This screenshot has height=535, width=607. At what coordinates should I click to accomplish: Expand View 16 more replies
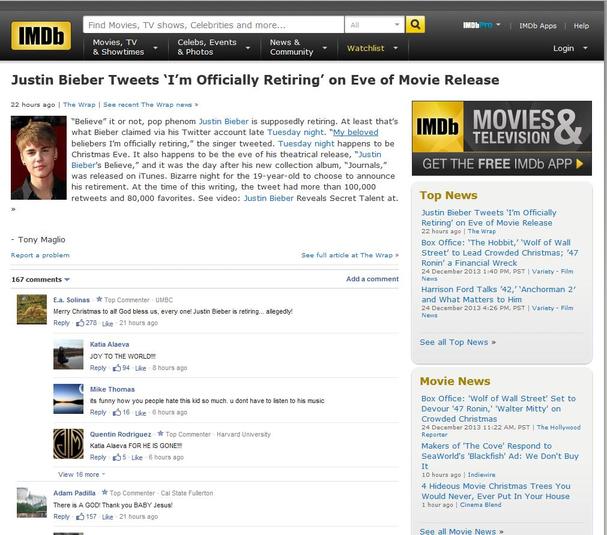[x=81, y=475]
